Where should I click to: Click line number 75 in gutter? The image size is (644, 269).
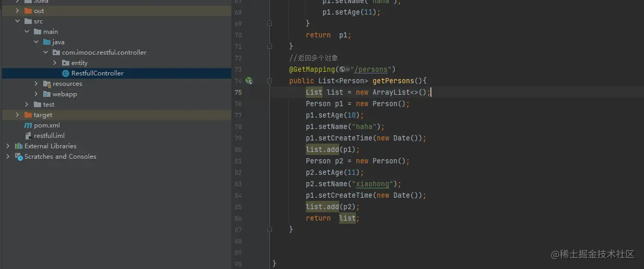click(x=238, y=92)
